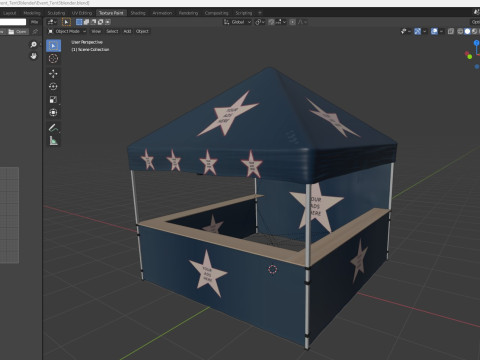Pick the Transform tool
Screen dimensions: 480x360
53,113
